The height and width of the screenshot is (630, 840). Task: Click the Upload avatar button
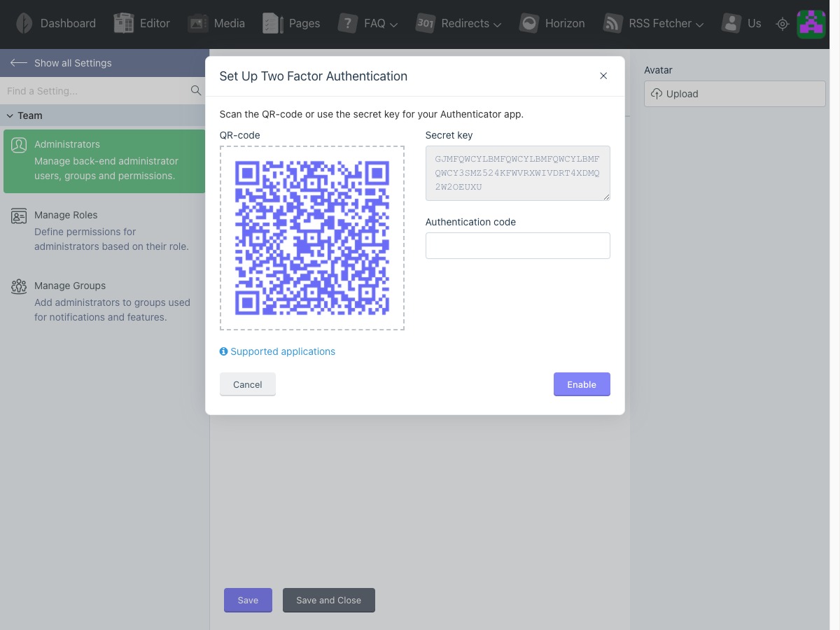[735, 94]
